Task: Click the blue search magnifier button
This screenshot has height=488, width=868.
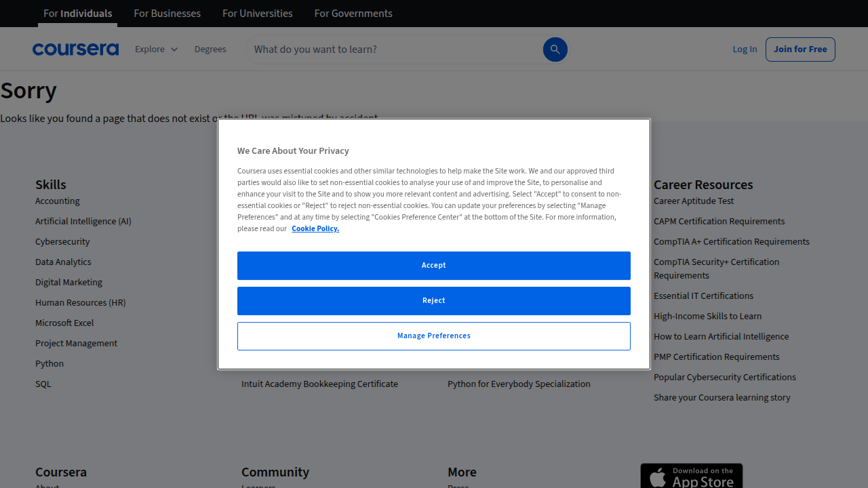Action: click(x=555, y=49)
